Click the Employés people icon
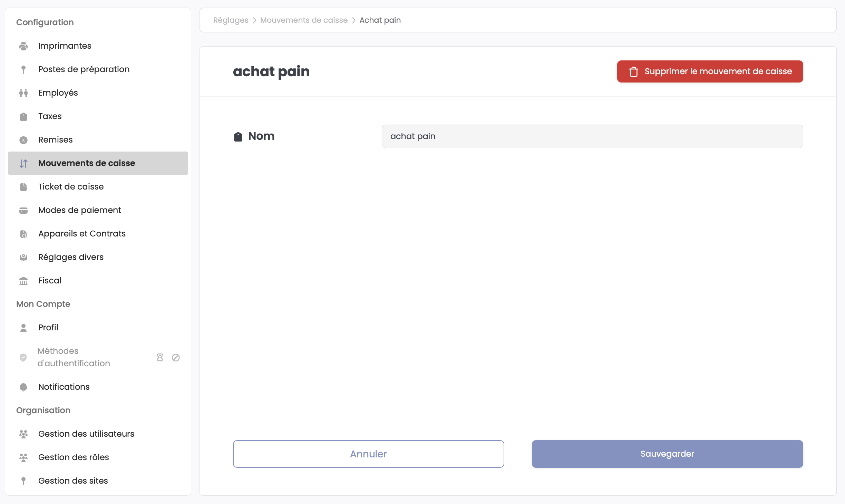 (x=23, y=93)
